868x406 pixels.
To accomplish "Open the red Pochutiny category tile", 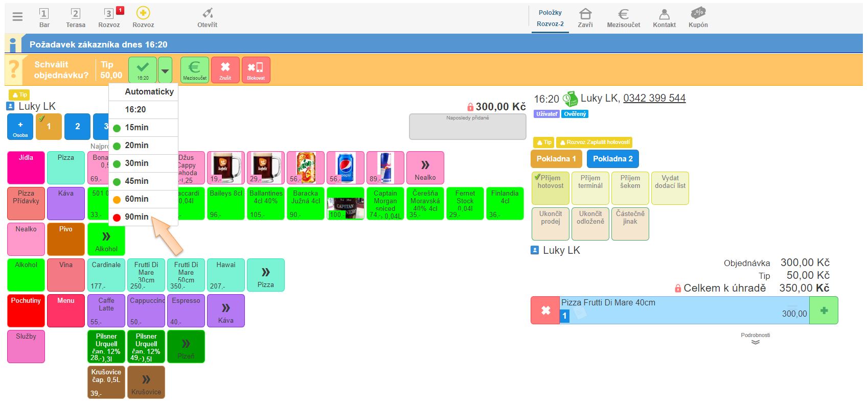I will 26,311.
